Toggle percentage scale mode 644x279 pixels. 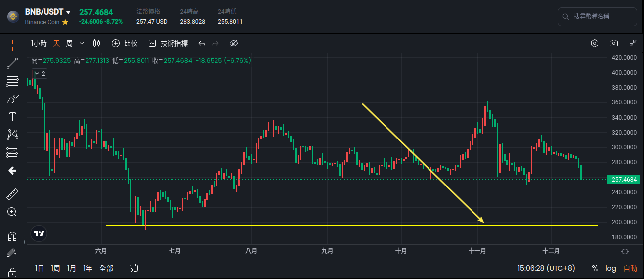595,268
